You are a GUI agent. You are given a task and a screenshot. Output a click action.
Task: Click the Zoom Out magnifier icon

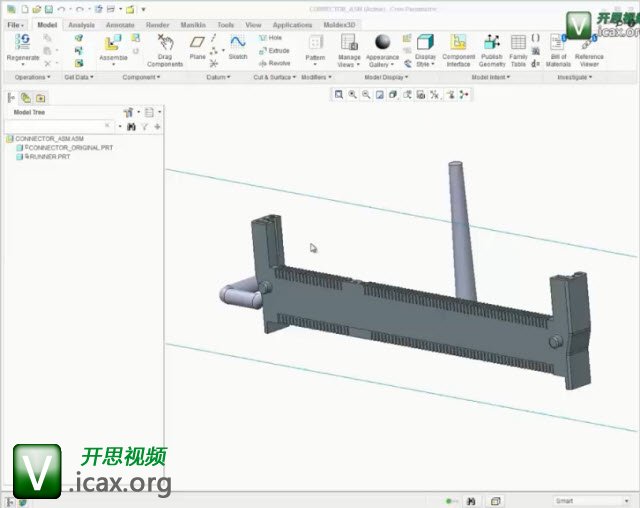tap(366, 95)
